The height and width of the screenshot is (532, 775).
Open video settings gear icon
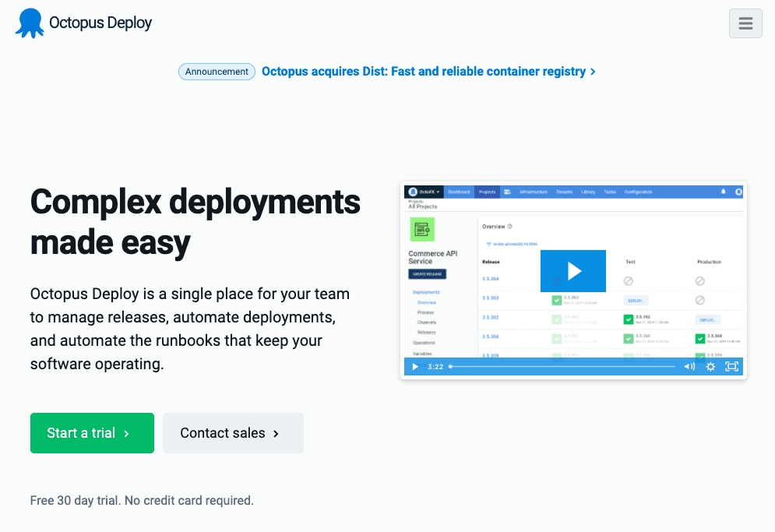710,367
